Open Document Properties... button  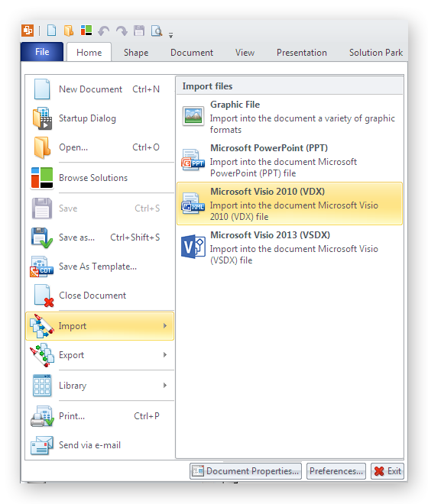point(245,471)
